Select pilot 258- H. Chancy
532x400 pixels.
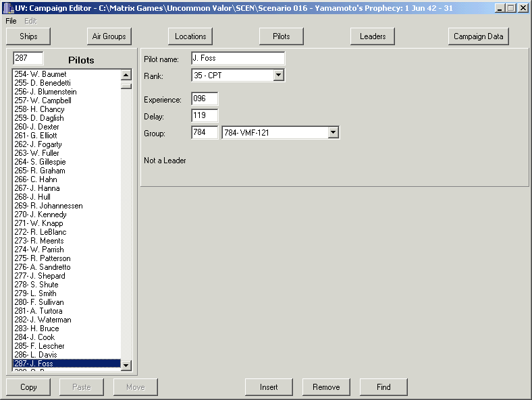pos(67,109)
